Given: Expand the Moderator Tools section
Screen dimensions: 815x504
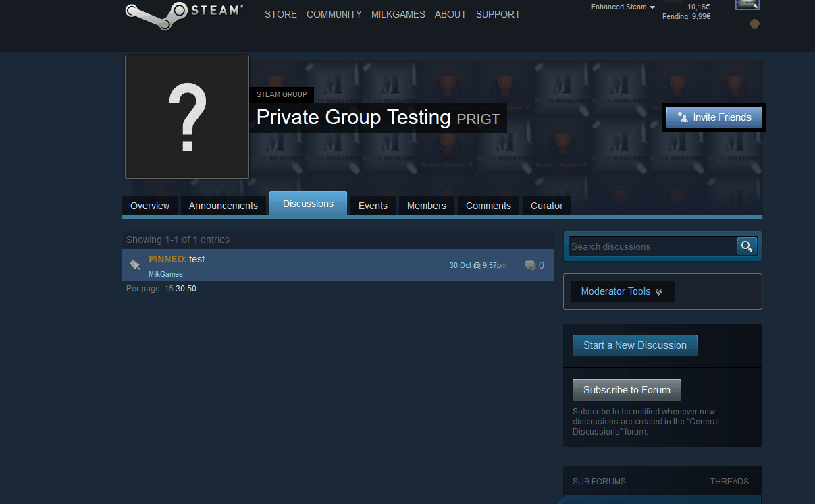Looking at the screenshot, I should point(622,291).
